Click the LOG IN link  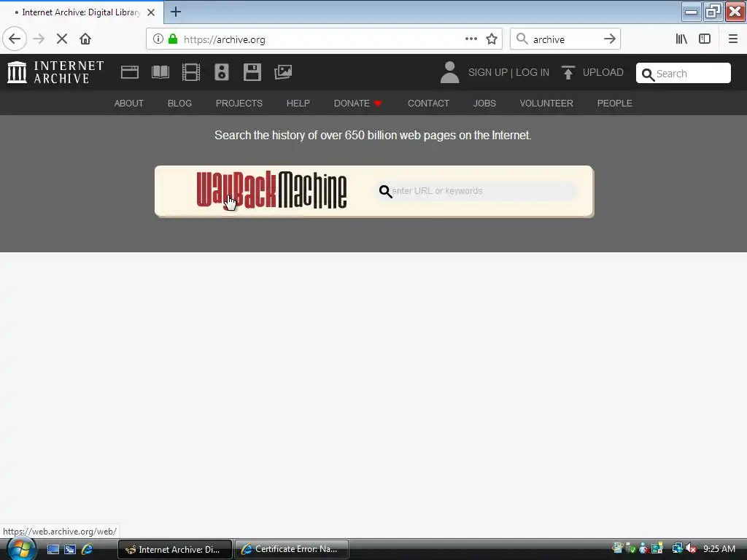tap(533, 72)
